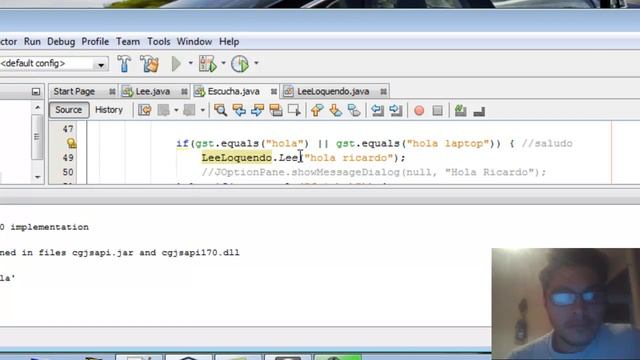Click the Shift Line Right icon
The width and height of the screenshot is (640, 360).
(x=396, y=110)
